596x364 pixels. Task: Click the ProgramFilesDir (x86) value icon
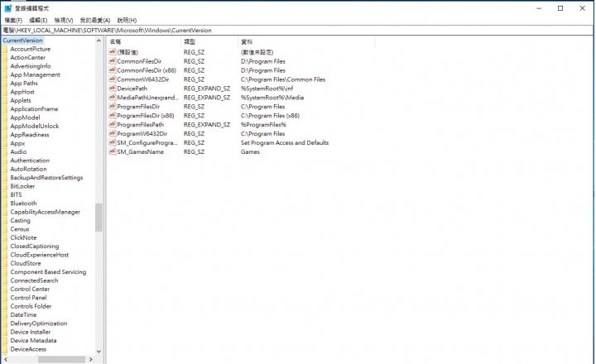click(x=112, y=116)
